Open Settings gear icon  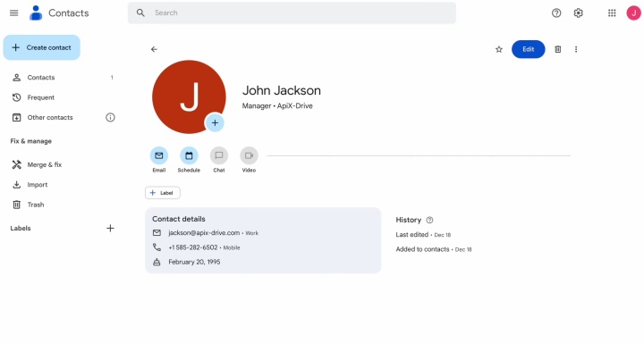pyautogui.click(x=579, y=13)
